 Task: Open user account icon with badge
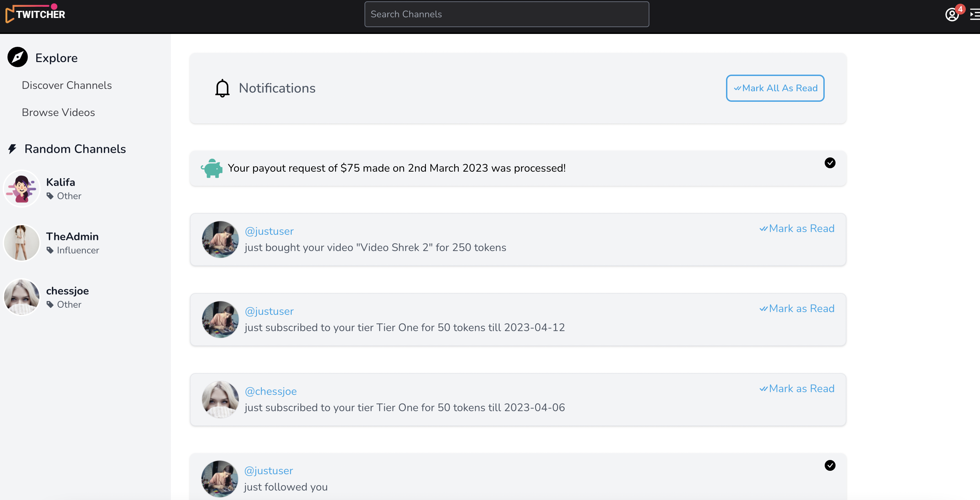(952, 15)
